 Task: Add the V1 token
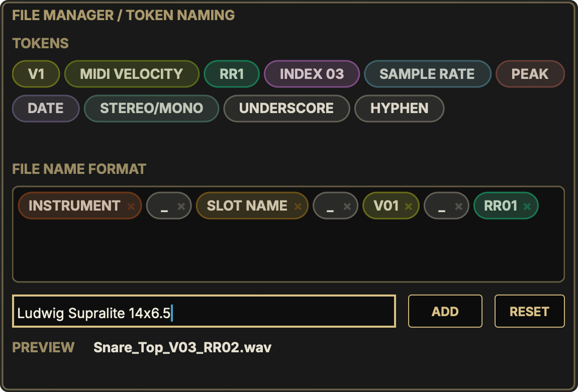(x=36, y=74)
